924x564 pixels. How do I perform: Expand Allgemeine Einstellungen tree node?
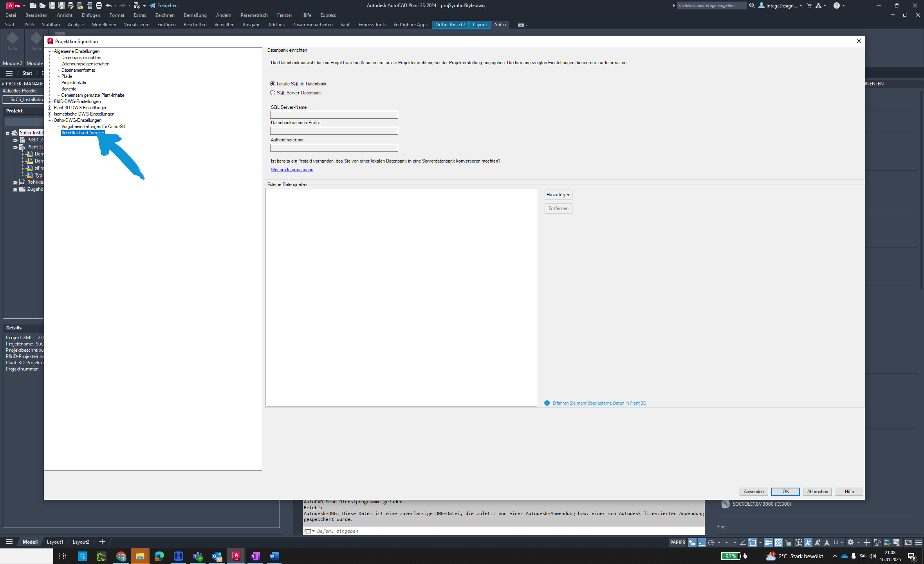(49, 51)
